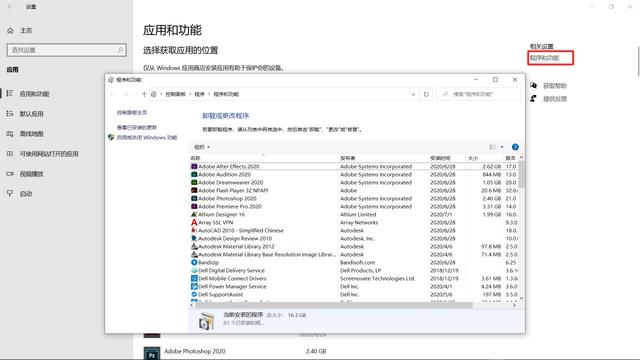Click Altium Limited publisher cell
This screenshot has width=640, height=360.
(358, 214)
